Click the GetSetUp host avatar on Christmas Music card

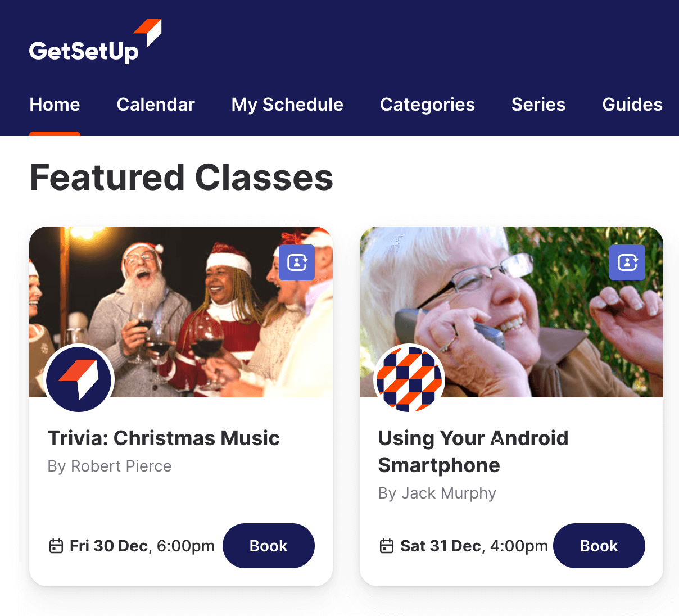79,379
